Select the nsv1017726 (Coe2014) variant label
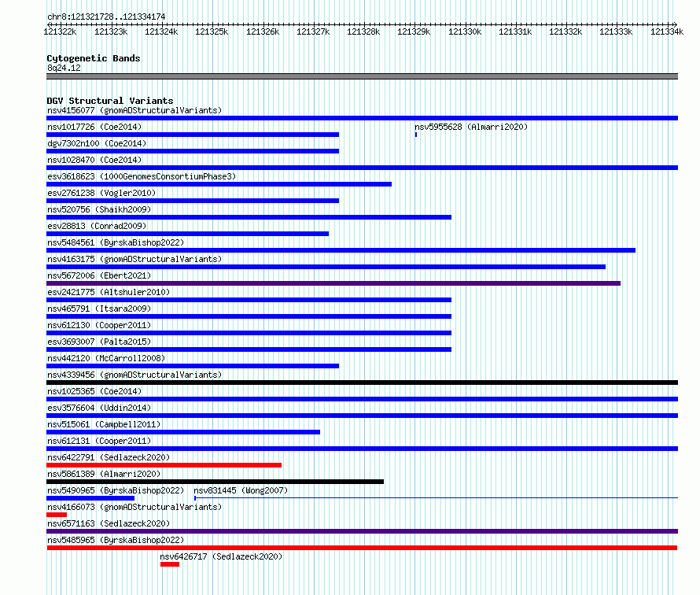700x595 pixels. coord(94,127)
